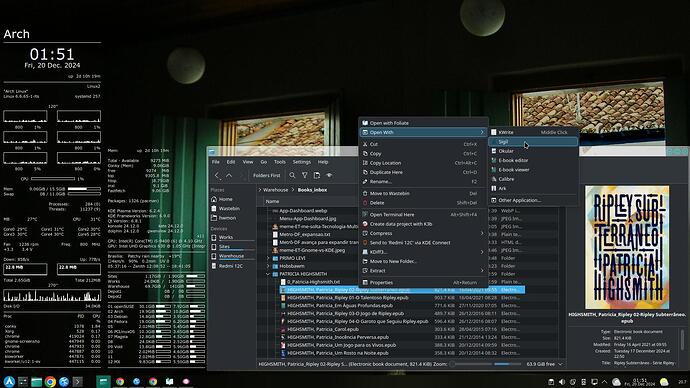Expand the KDiff3... submenu

[423, 252]
